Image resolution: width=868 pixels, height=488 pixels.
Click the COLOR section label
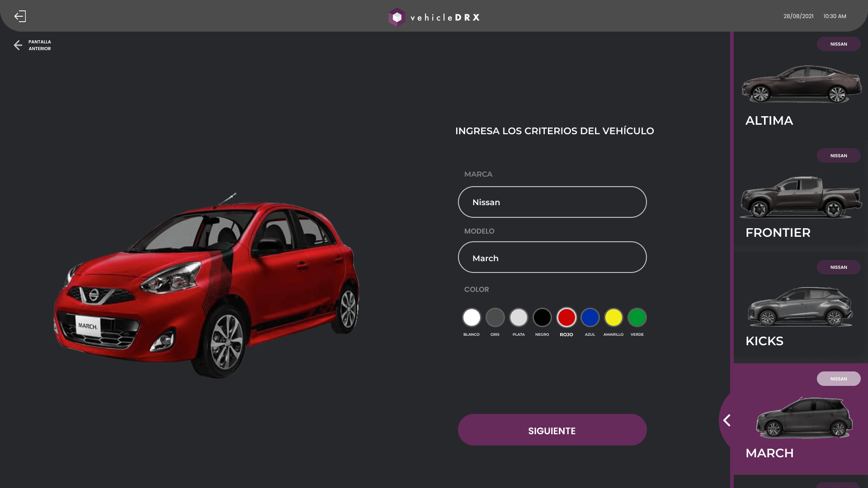tap(476, 290)
